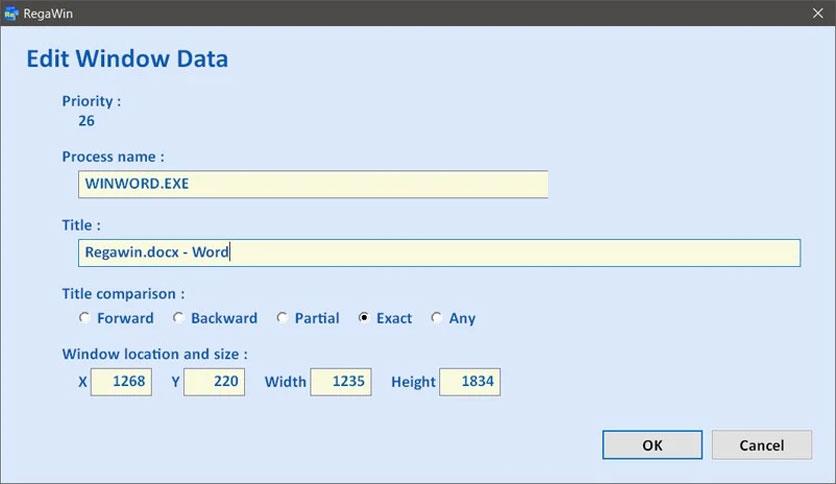Confirm changes with the OK button

652,445
